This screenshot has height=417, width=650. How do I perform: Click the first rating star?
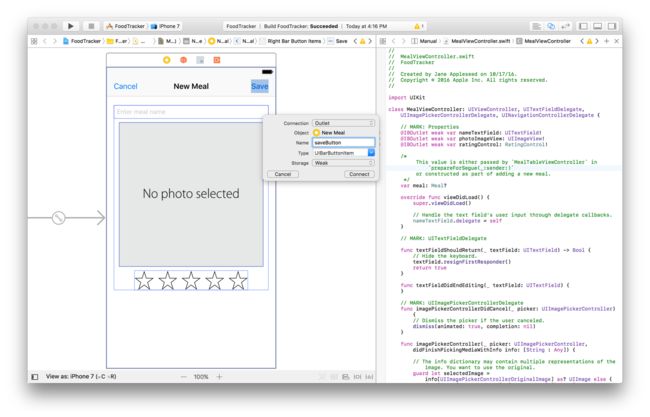(144, 281)
